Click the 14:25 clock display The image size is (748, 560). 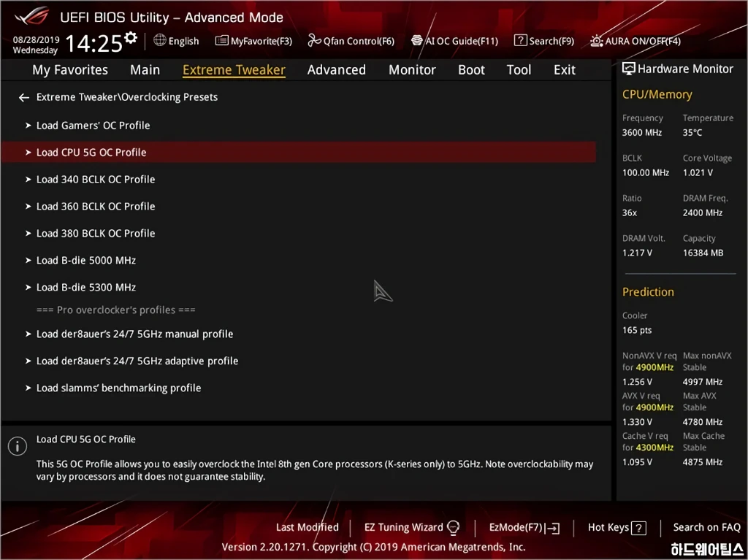(x=94, y=43)
